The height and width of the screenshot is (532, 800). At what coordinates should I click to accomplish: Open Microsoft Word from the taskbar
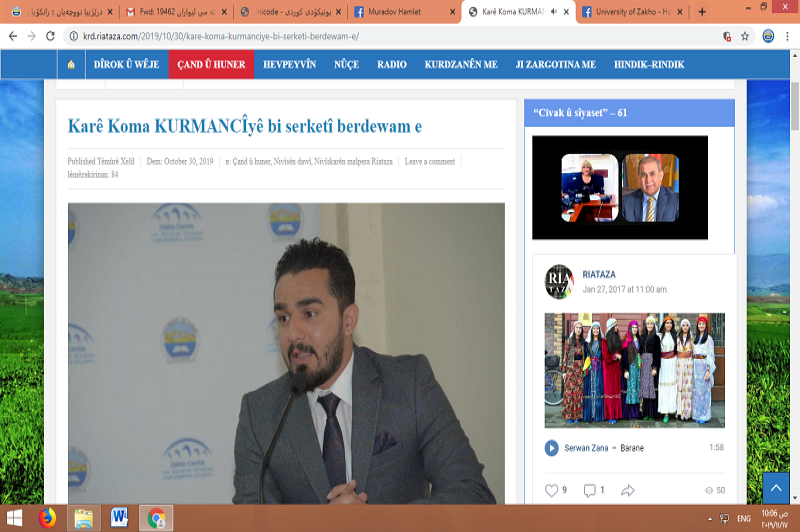[119, 518]
